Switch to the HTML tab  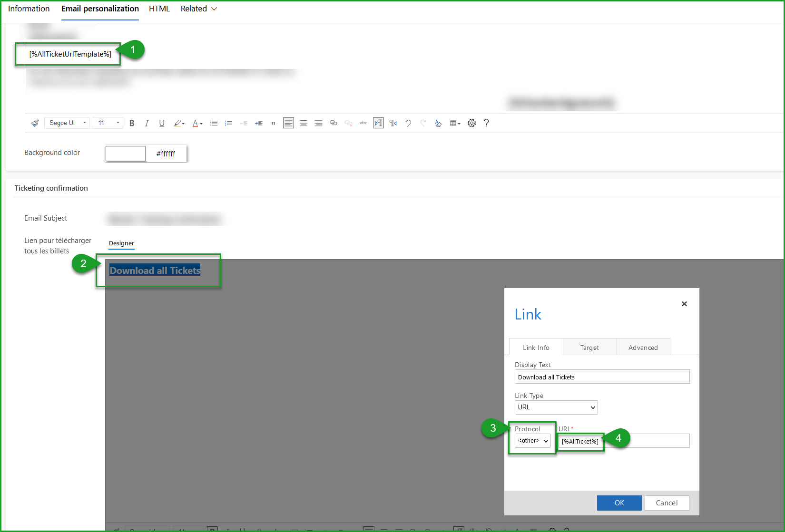click(159, 9)
